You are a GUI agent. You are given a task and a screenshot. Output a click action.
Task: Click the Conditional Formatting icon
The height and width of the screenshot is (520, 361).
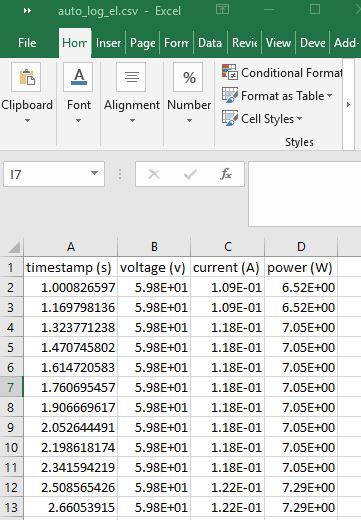tap(230, 72)
